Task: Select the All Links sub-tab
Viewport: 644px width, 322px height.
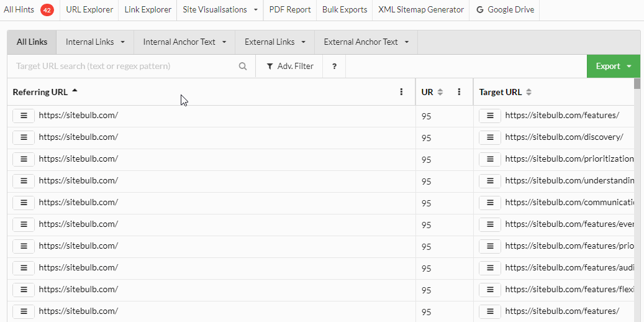Action: pyautogui.click(x=32, y=42)
